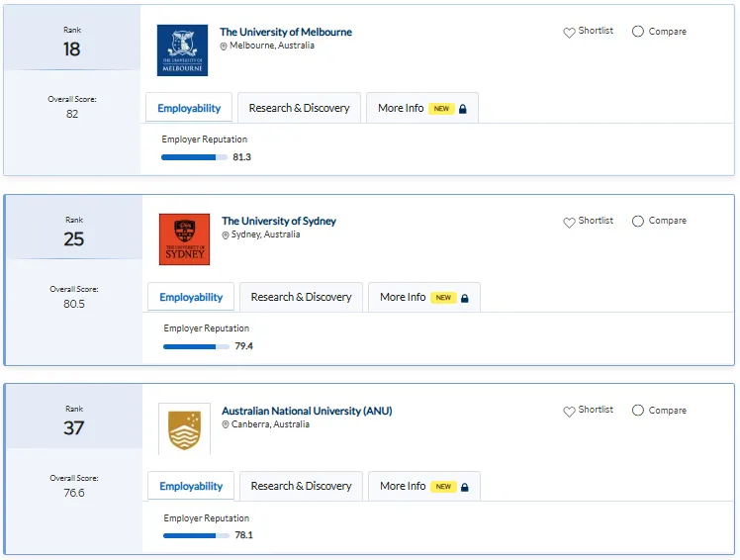
Task: Select Compare radio for ANU
Action: pos(637,410)
